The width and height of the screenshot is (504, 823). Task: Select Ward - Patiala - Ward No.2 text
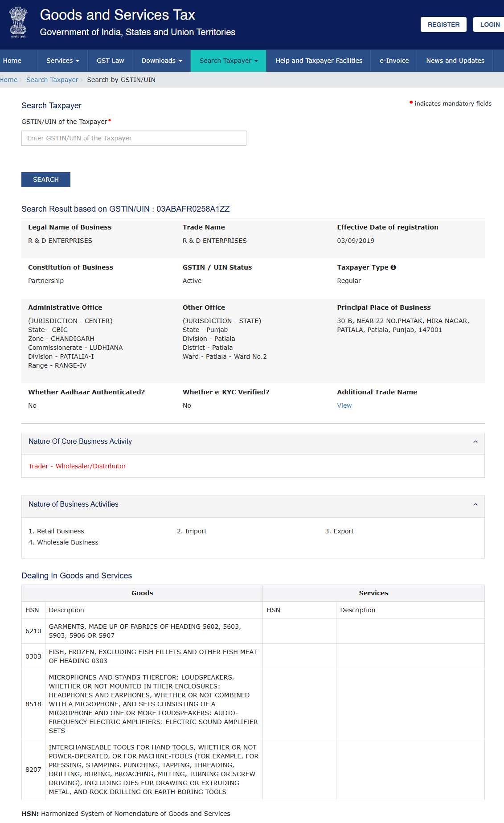click(x=225, y=356)
